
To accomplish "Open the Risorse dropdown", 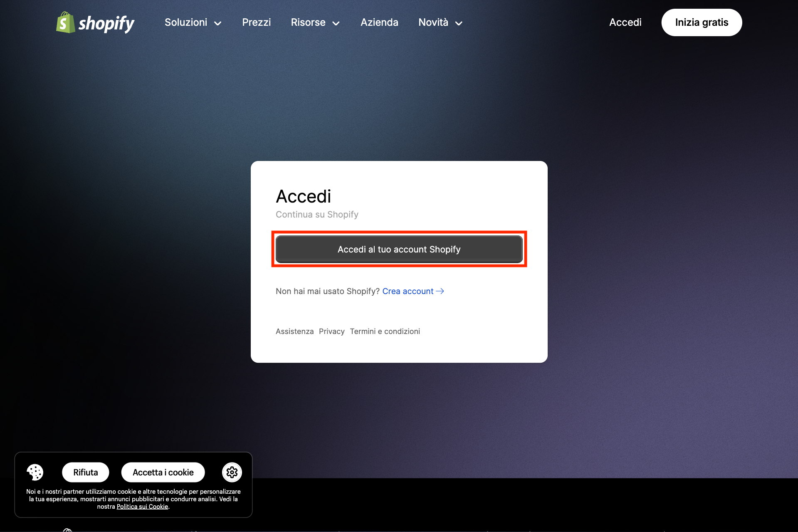I will tap(315, 22).
